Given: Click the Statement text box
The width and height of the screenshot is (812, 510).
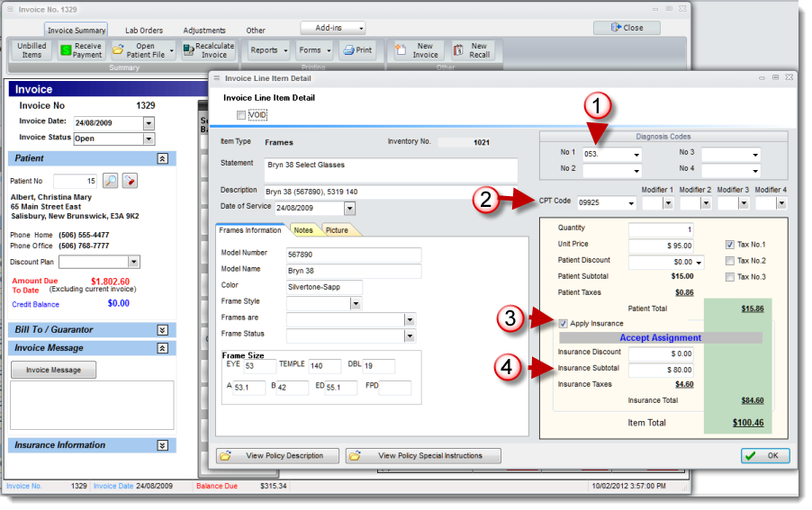Looking at the screenshot, I should [391, 170].
